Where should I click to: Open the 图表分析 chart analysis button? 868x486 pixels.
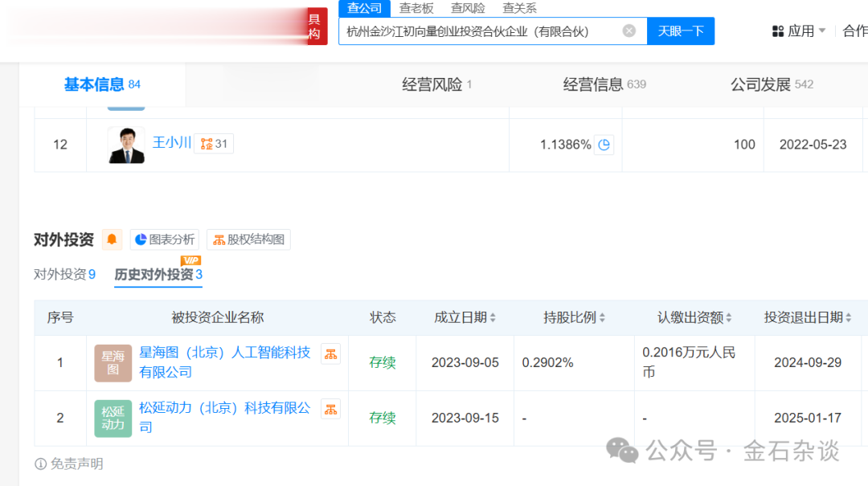click(x=165, y=239)
